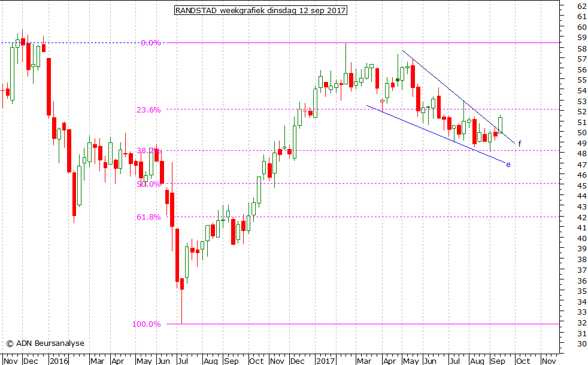Click price 55 on the right axis

pyautogui.click(x=582, y=80)
